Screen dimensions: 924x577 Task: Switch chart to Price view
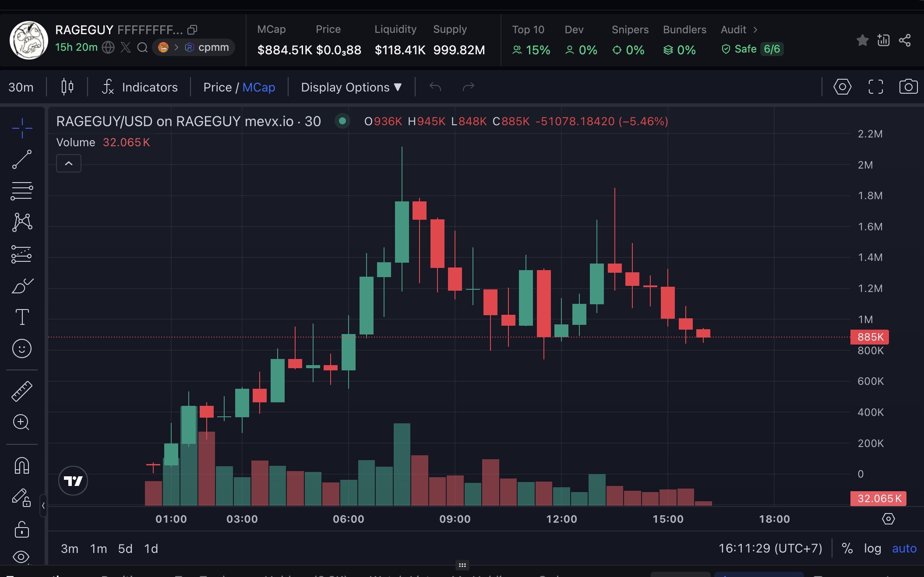coord(217,87)
